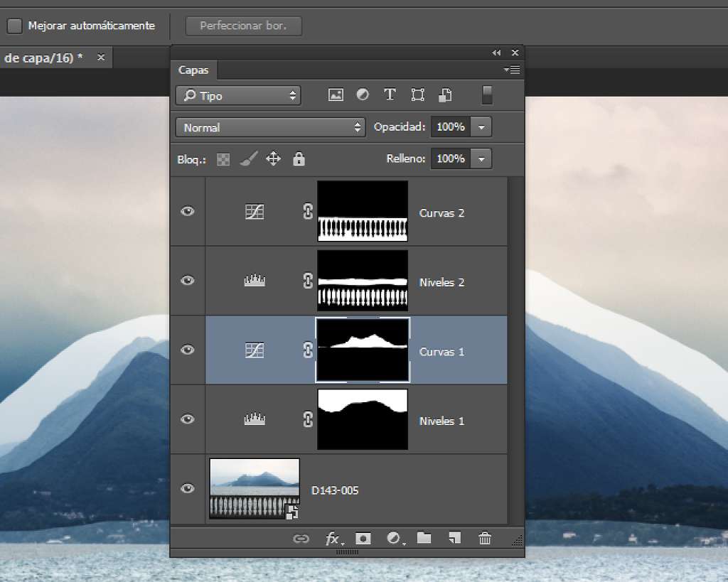728x582 pixels.
Task: Add layer mask icon
Action: tap(363, 539)
